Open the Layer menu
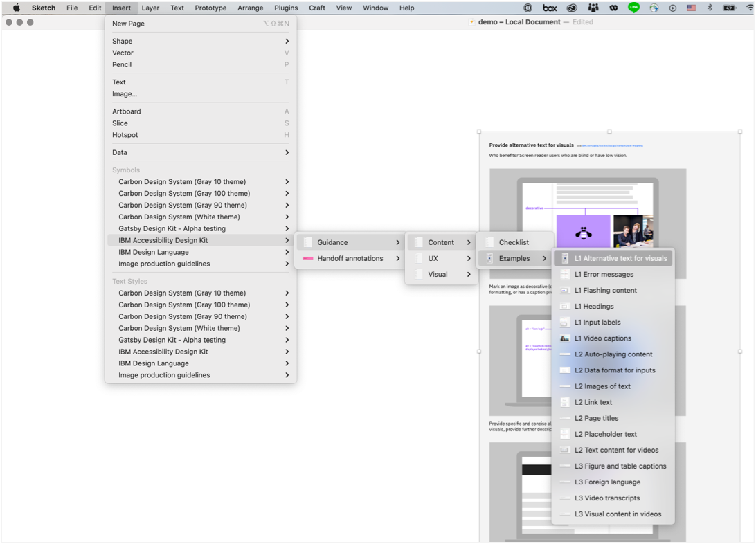 pyautogui.click(x=150, y=8)
